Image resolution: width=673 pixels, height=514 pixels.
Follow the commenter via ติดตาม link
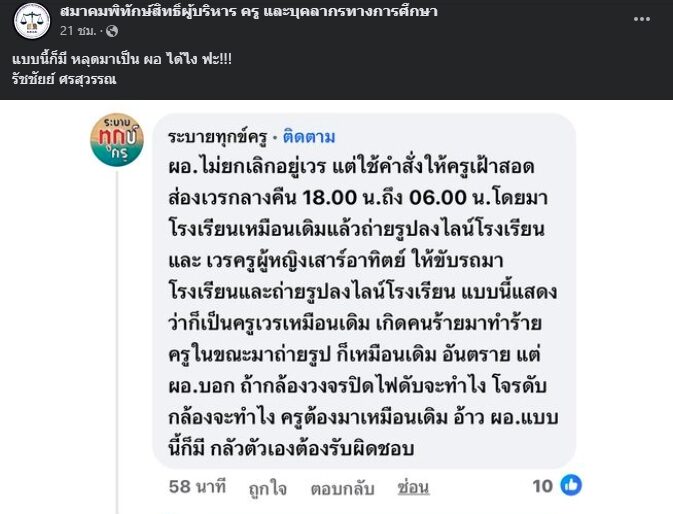309,137
